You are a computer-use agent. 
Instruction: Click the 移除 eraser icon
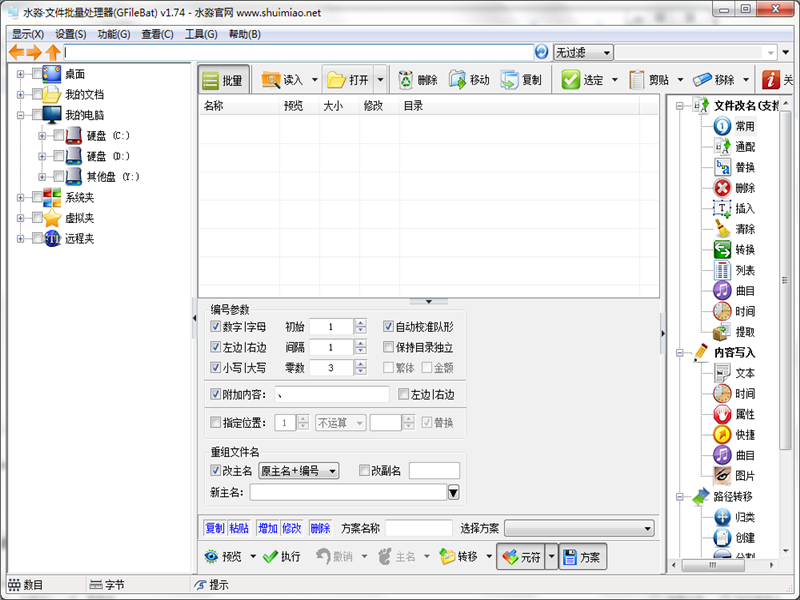[702, 80]
